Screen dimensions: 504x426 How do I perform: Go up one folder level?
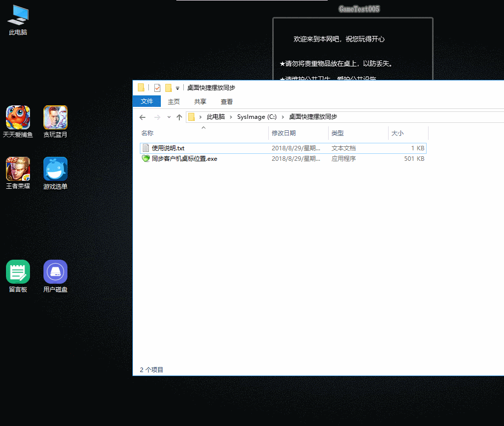[179, 117]
